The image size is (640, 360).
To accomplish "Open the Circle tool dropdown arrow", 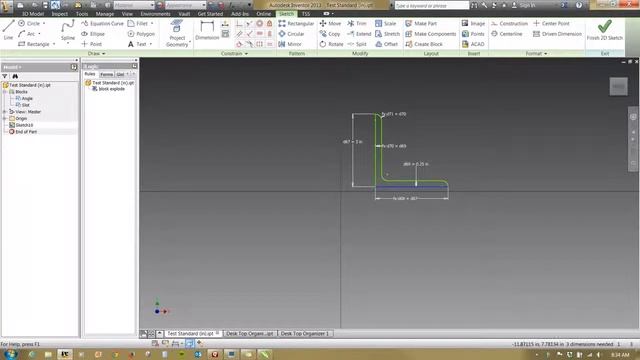I will coord(44,24).
